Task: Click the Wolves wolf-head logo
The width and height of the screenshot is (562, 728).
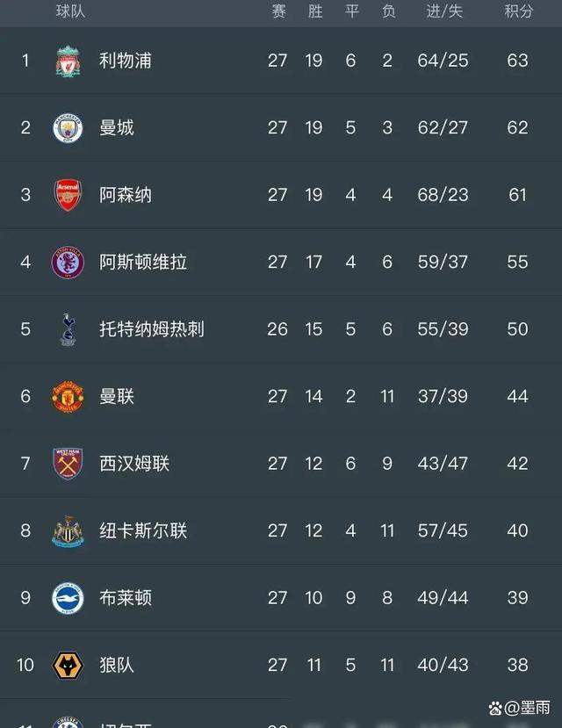Action: click(x=68, y=665)
